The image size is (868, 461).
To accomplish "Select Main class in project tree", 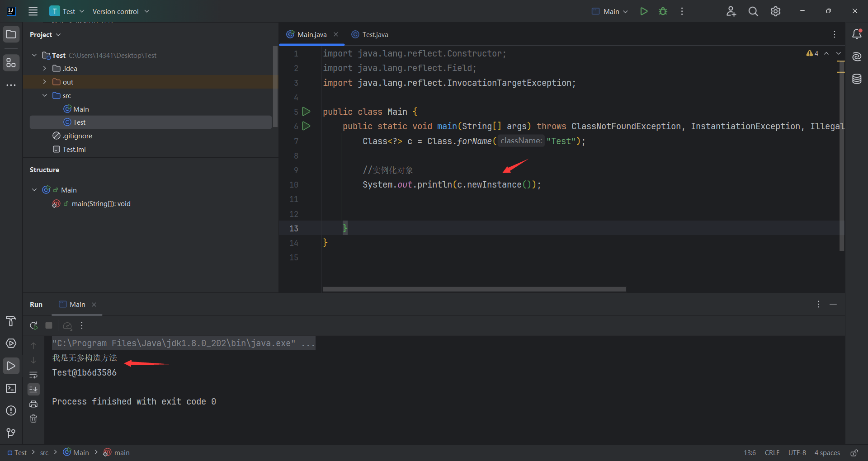I will 76,109.
